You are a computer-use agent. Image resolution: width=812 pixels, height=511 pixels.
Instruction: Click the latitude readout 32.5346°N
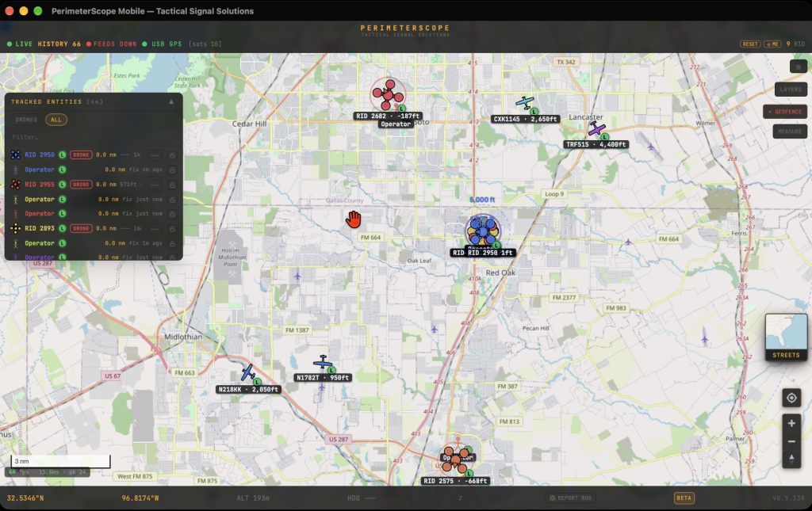coord(25,498)
